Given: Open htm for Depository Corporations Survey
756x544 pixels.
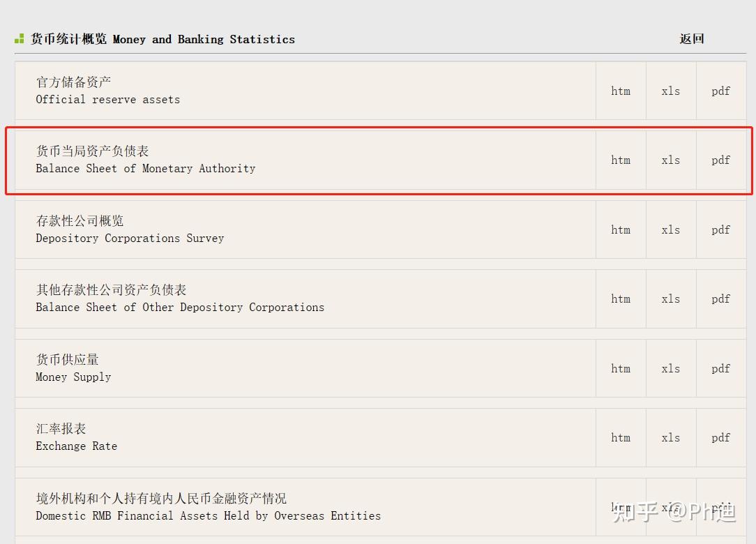Looking at the screenshot, I should click(621, 229).
